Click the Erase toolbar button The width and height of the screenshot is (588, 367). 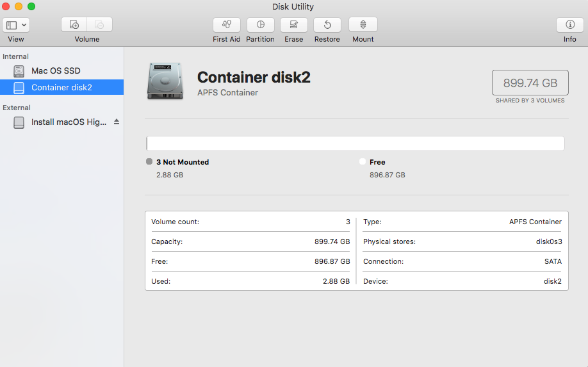pyautogui.click(x=293, y=25)
